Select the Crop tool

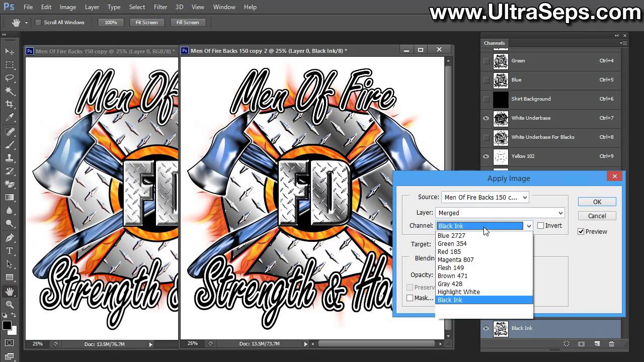pyautogui.click(x=9, y=104)
